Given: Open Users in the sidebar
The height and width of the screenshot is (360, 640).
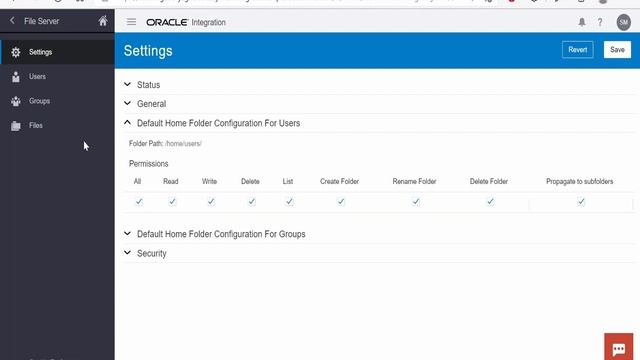Looking at the screenshot, I should click(57, 77).
